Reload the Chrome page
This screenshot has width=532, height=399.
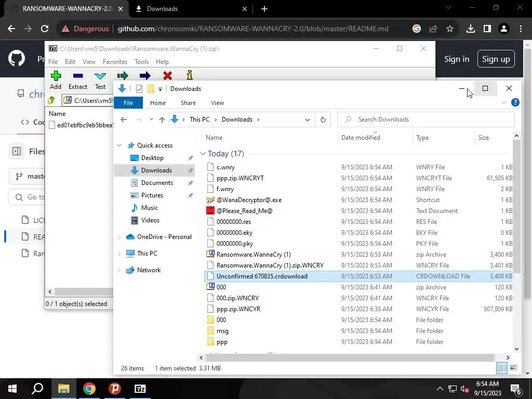(45, 29)
